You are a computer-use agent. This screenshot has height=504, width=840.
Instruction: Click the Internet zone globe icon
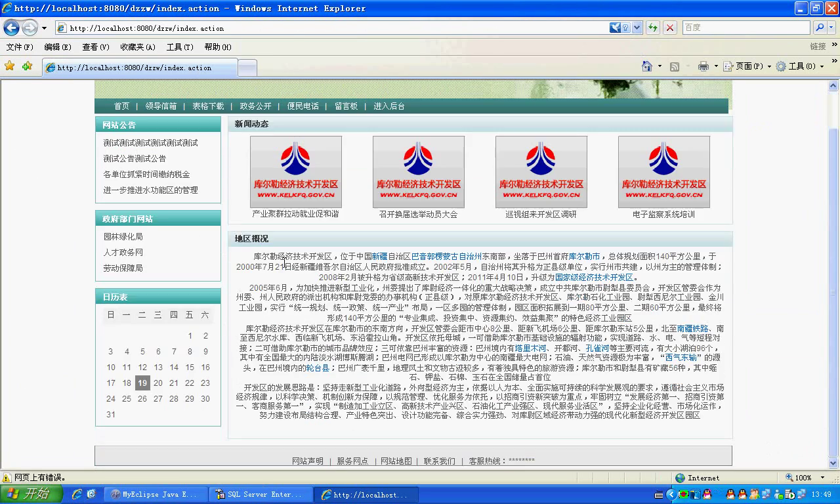point(681,478)
